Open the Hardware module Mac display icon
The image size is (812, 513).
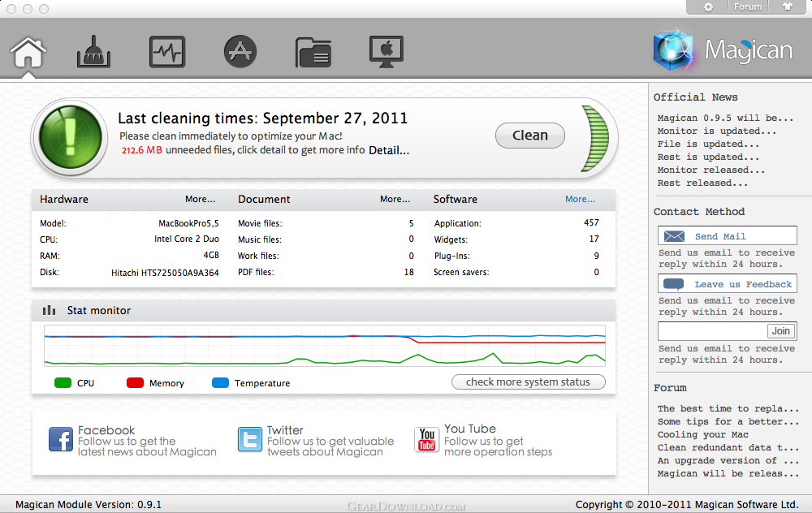coord(387,52)
